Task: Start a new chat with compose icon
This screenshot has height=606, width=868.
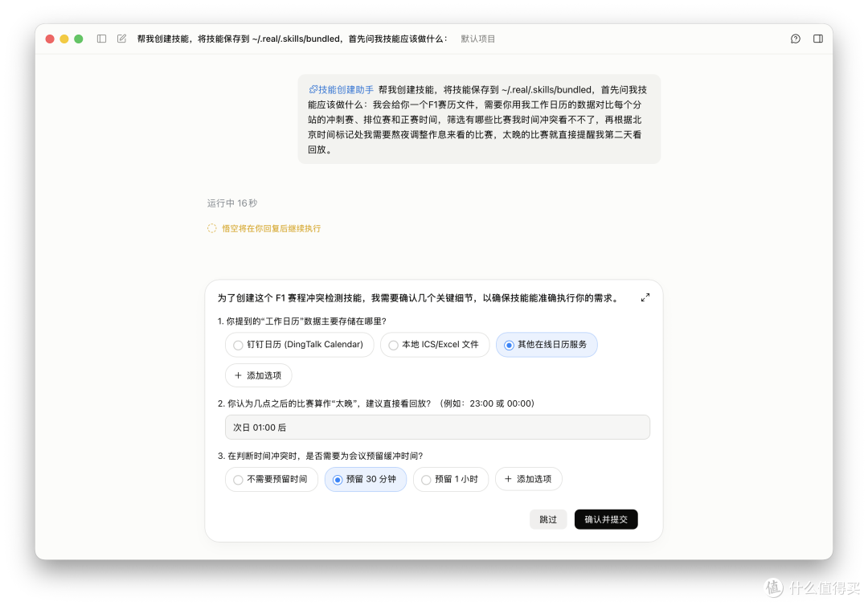Action: click(x=122, y=39)
